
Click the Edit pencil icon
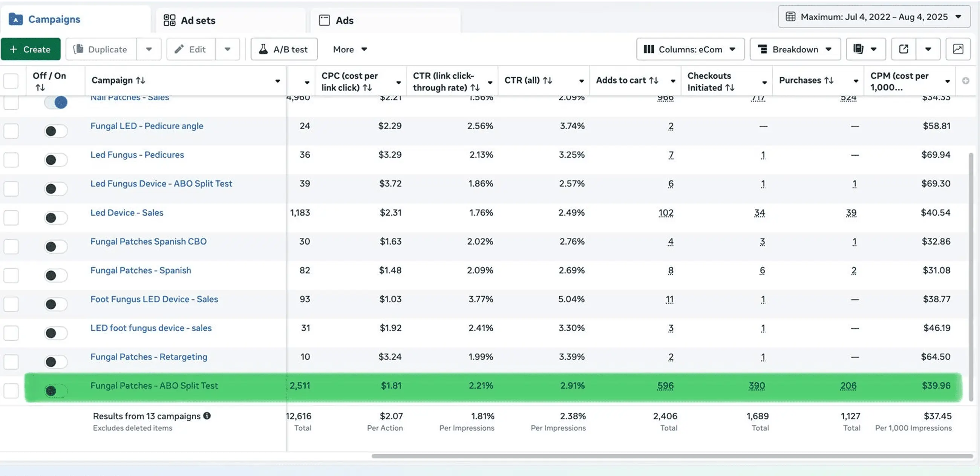179,49
